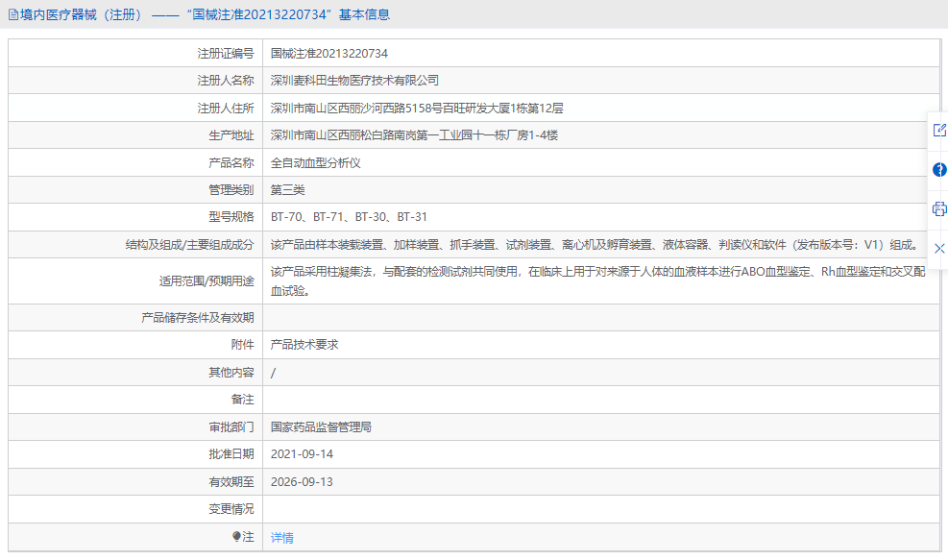The image size is (948, 560).
Task: Click product name 全自动血型分析仪
Action: point(316,162)
